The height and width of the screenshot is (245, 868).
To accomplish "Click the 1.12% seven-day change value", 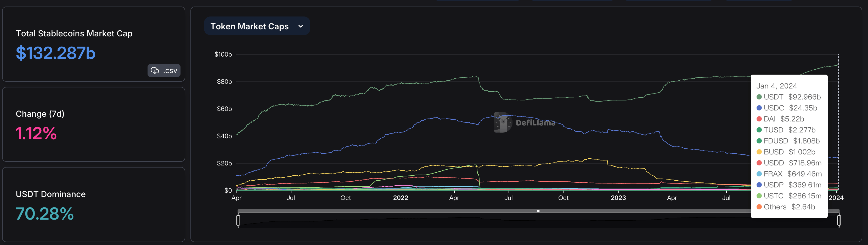I will (36, 133).
